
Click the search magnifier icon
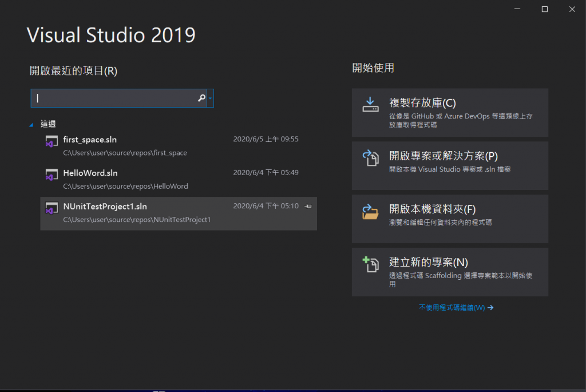201,98
